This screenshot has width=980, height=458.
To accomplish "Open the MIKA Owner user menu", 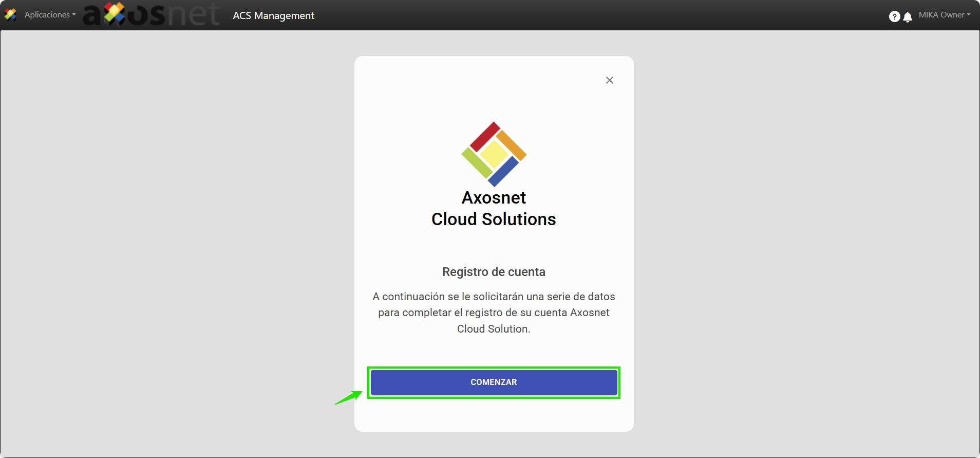I will (945, 15).
